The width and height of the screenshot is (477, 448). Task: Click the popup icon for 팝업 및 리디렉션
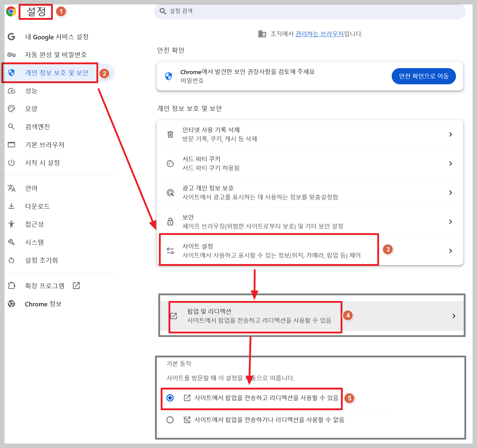click(x=174, y=316)
